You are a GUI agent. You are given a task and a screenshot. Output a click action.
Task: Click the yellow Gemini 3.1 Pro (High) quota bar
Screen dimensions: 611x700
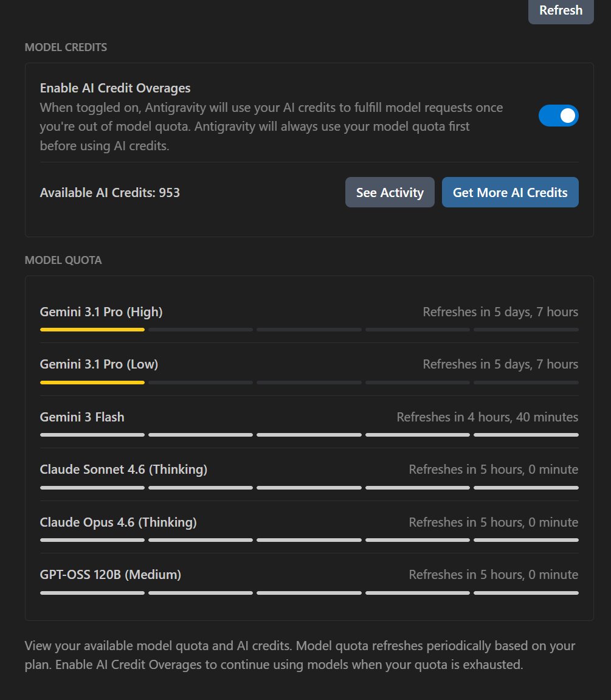click(x=92, y=330)
